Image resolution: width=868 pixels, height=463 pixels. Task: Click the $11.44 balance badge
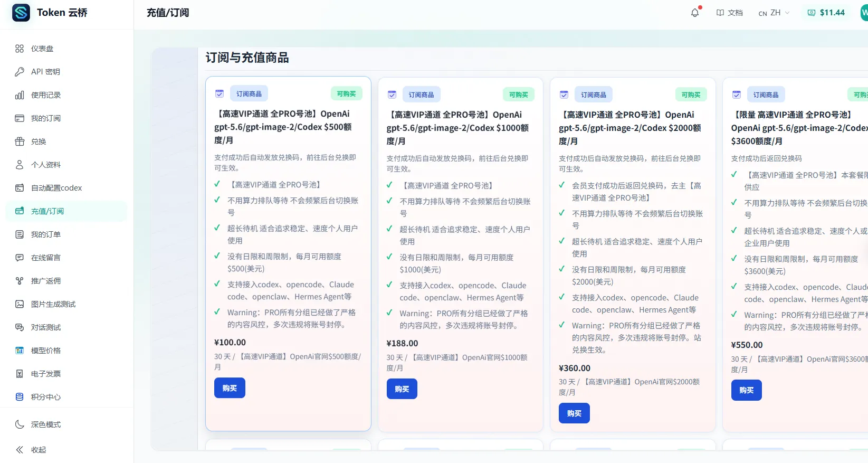(x=826, y=13)
